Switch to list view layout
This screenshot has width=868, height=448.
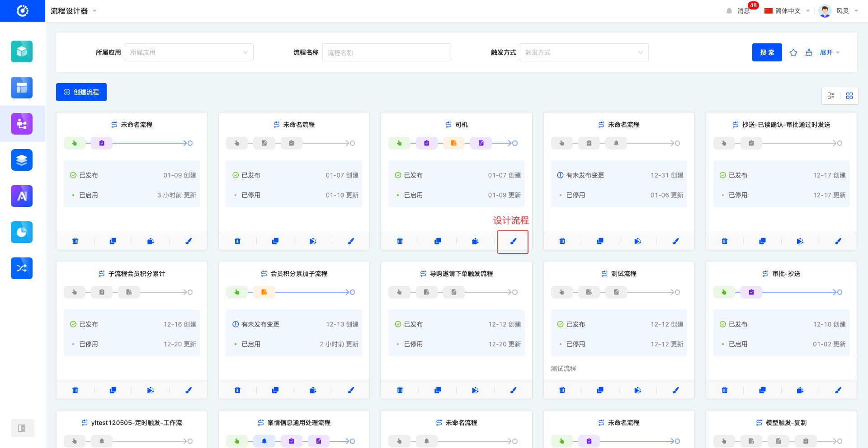(x=831, y=96)
